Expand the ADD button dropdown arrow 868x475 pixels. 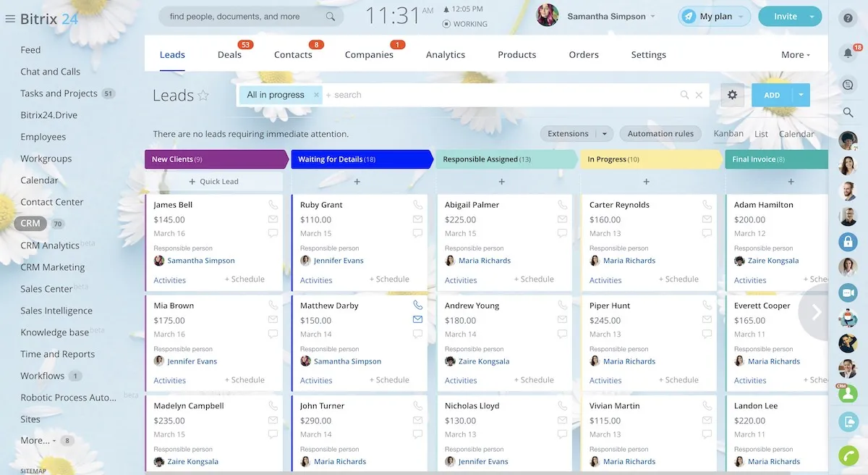tap(801, 95)
